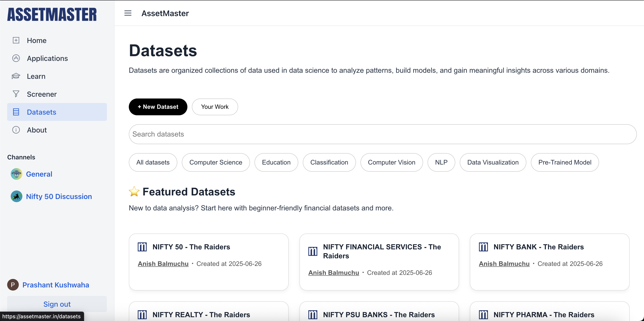Filter by Pre-Trained Model
The width and height of the screenshot is (644, 321).
(x=565, y=162)
